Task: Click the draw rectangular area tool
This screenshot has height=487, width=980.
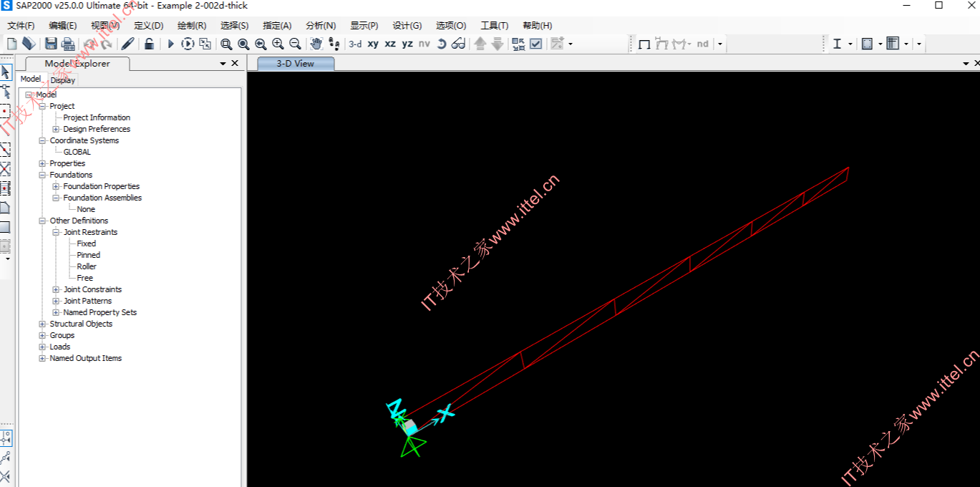Action: tap(6, 227)
